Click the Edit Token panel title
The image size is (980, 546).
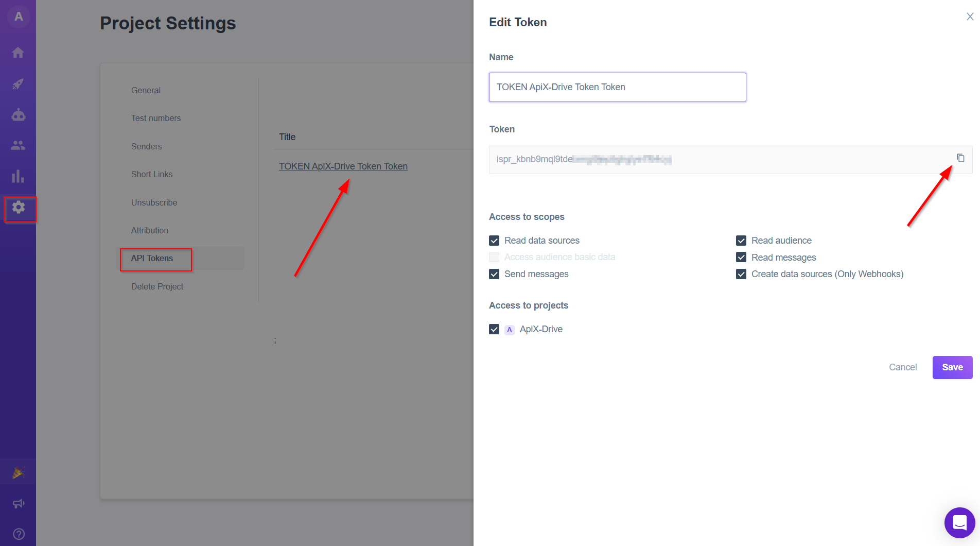(x=518, y=22)
